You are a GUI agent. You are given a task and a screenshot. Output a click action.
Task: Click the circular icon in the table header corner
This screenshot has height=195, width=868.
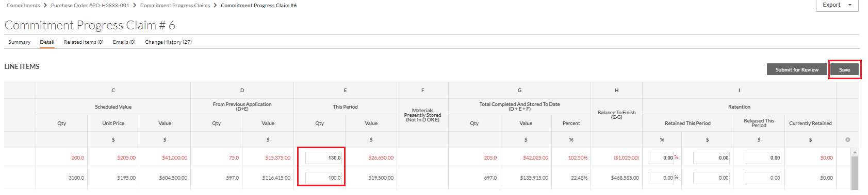point(847,139)
